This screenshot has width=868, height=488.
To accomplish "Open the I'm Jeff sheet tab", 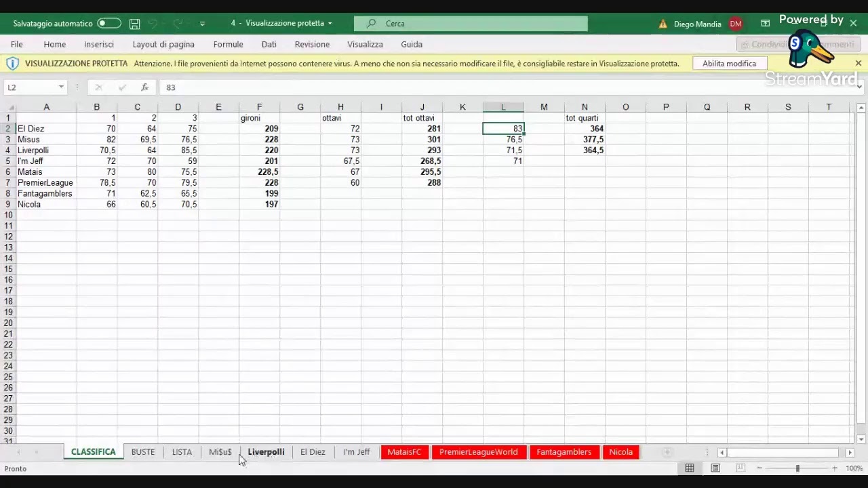I will tap(357, 452).
